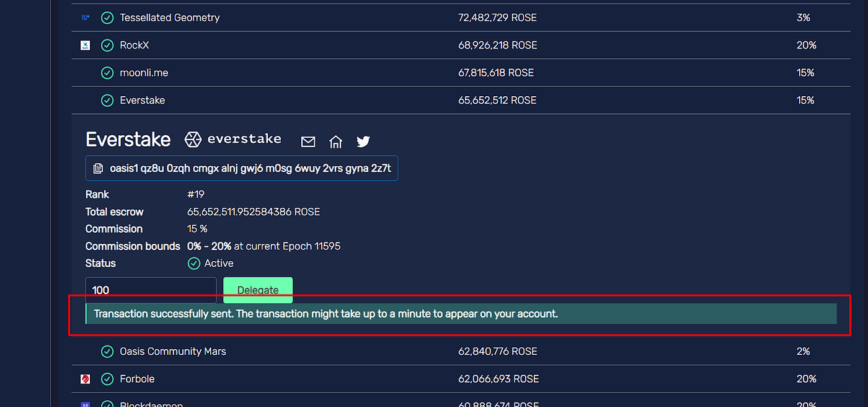Expand the Tessellated Geometry validator row
868x407 pixels.
tap(461, 18)
